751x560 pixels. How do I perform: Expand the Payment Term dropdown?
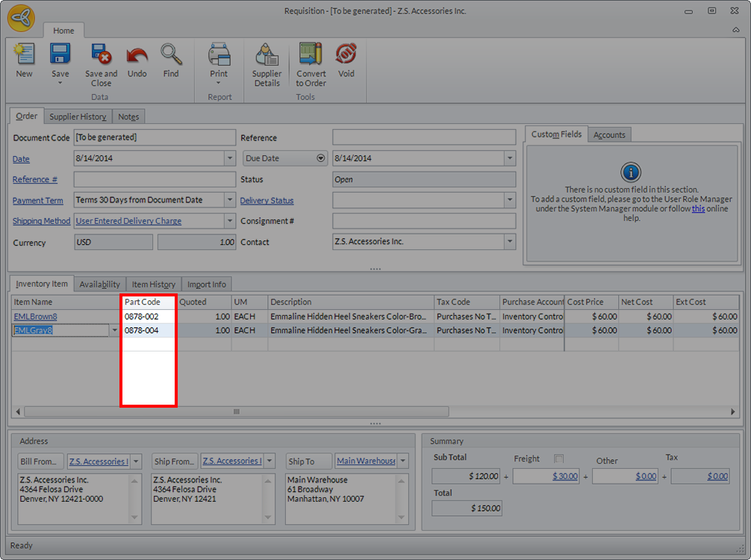click(229, 200)
